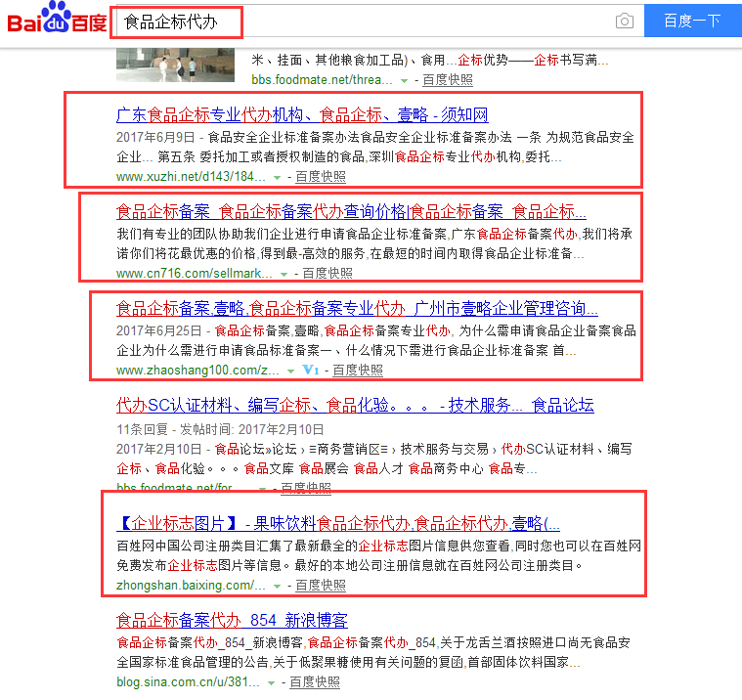Expand dropdown arrow beside zhongshan.baixing.com URL

click(x=278, y=587)
